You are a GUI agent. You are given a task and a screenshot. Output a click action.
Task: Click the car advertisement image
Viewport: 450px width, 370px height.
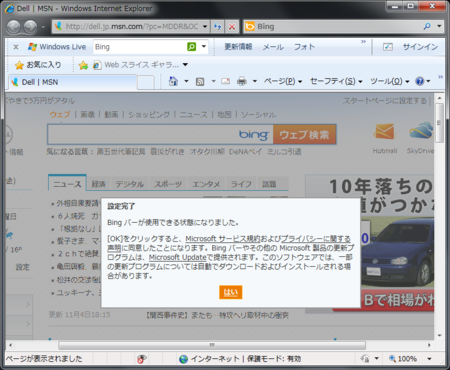397,253
